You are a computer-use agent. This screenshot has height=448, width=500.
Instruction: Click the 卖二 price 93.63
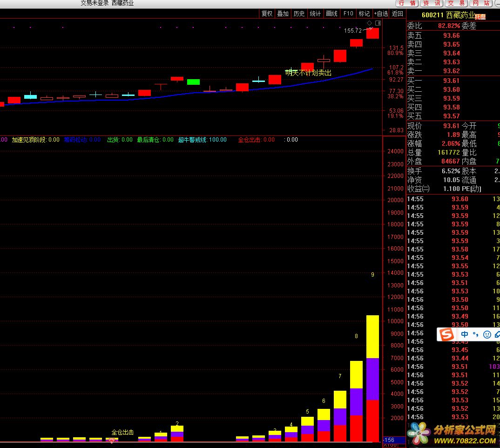(451, 62)
